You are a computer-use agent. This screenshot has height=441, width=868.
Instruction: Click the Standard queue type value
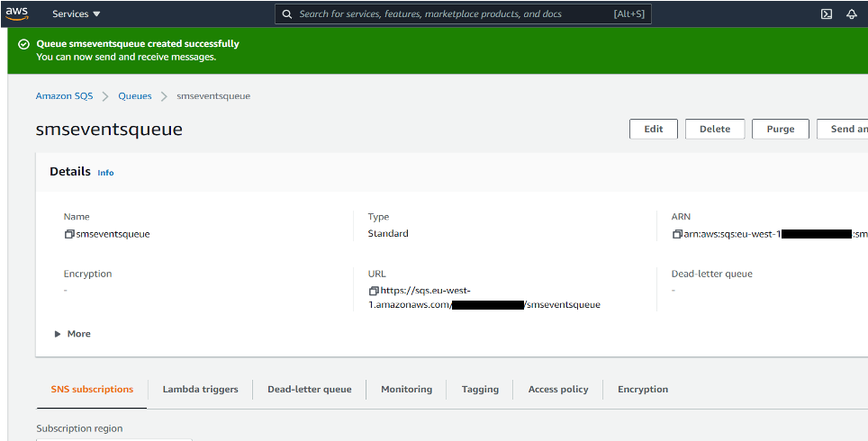[x=388, y=233]
